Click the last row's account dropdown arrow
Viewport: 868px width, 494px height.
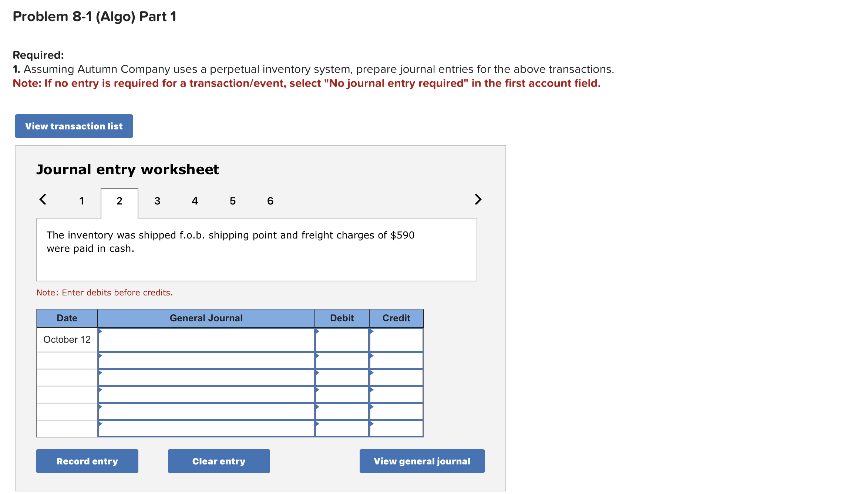point(99,423)
